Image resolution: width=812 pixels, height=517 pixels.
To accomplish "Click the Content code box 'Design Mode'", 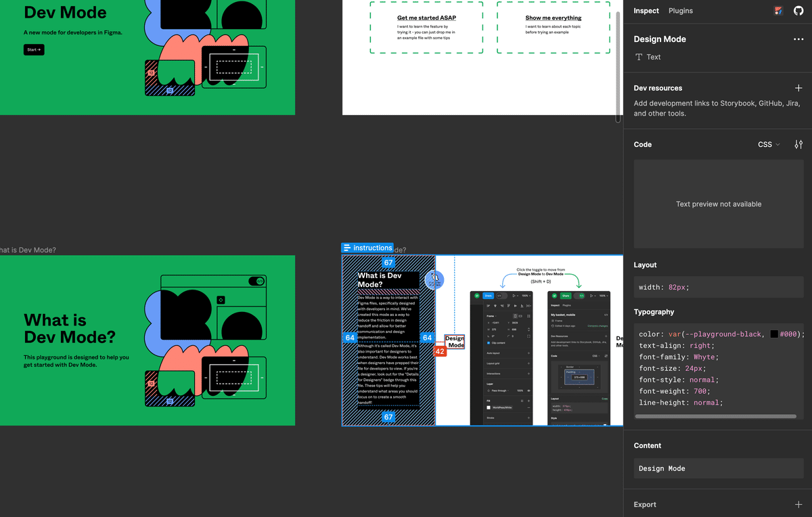I will point(719,468).
